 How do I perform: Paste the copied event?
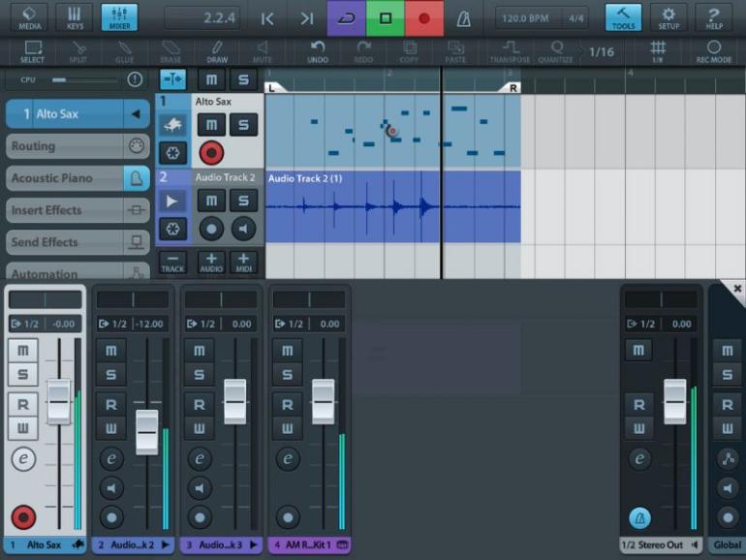[x=455, y=51]
